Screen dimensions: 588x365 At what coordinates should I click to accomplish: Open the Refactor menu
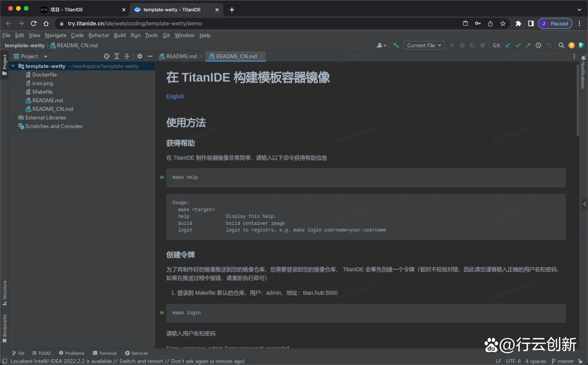pyautogui.click(x=98, y=35)
